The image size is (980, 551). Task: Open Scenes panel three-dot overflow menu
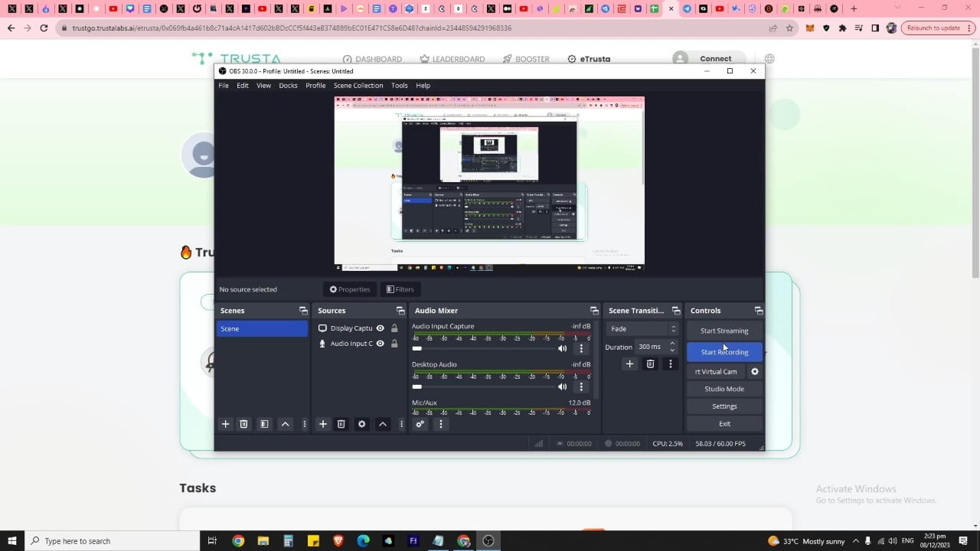point(304,424)
